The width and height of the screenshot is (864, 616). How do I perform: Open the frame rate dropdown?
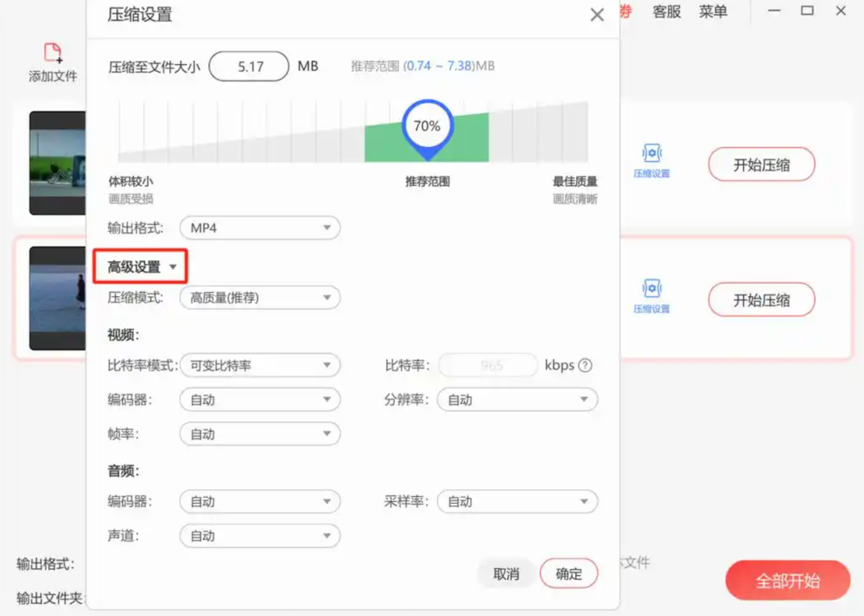(260, 434)
